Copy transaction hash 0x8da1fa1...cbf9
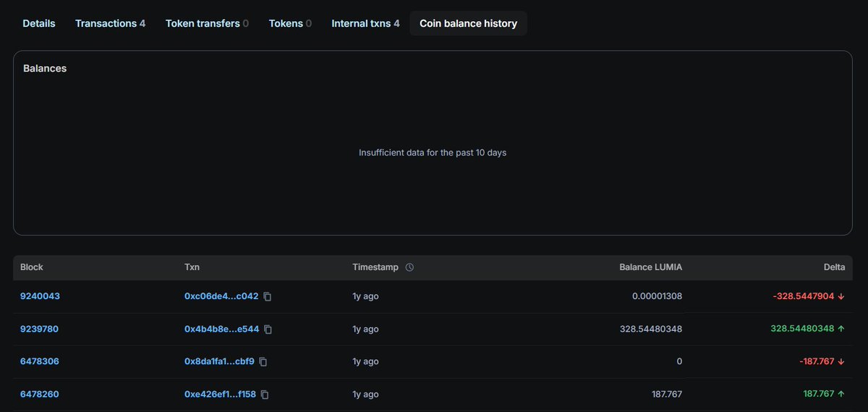Viewport: 868px width, 412px height. click(x=263, y=362)
